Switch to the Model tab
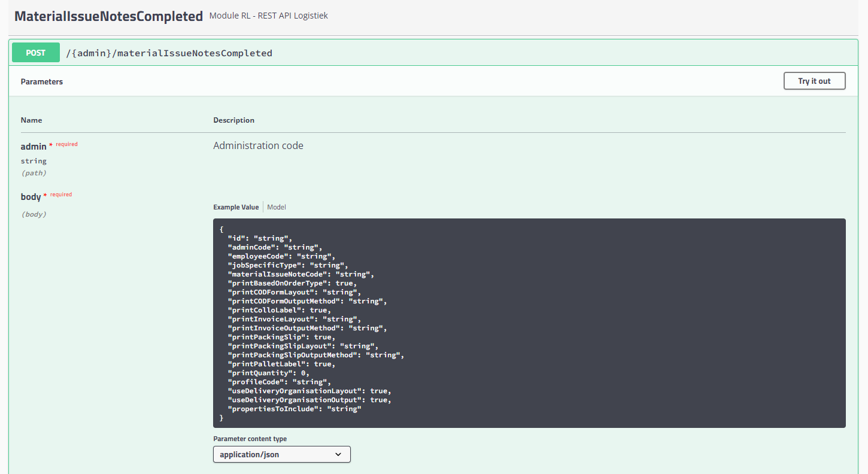The width and height of the screenshot is (868, 474). point(277,207)
